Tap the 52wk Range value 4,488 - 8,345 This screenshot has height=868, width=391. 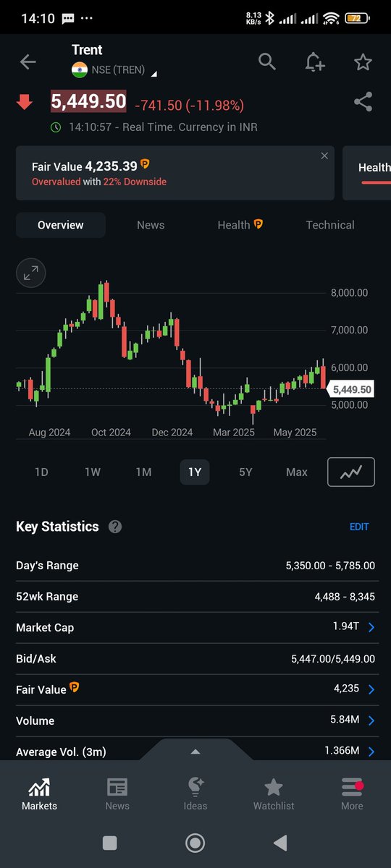coord(345,597)
